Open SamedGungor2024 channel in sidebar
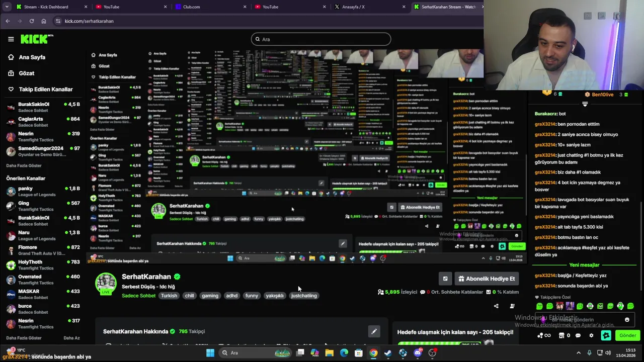Image resolution: width=644 pixels, height=362 pixels. pyautogui.click(x=42, y=151)
